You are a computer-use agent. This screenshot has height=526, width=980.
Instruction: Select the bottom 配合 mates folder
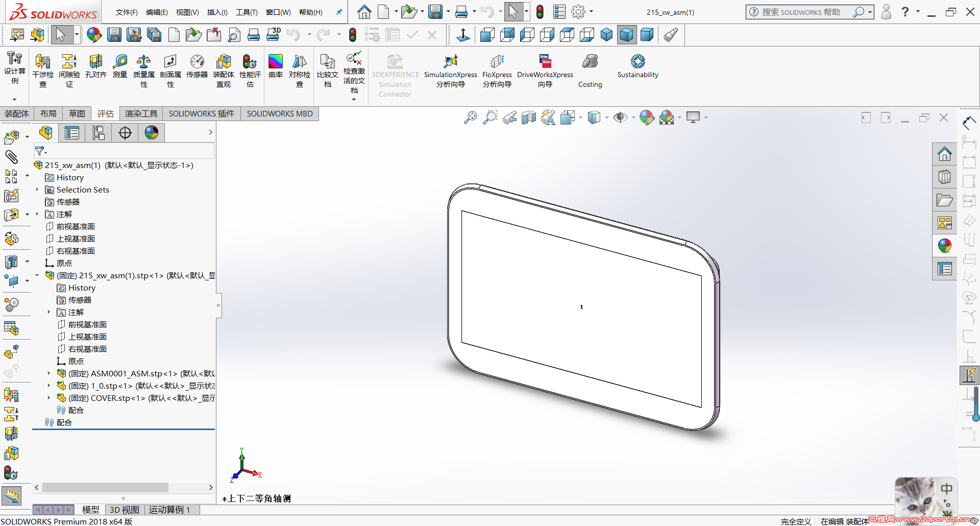[x=64, y=423]
